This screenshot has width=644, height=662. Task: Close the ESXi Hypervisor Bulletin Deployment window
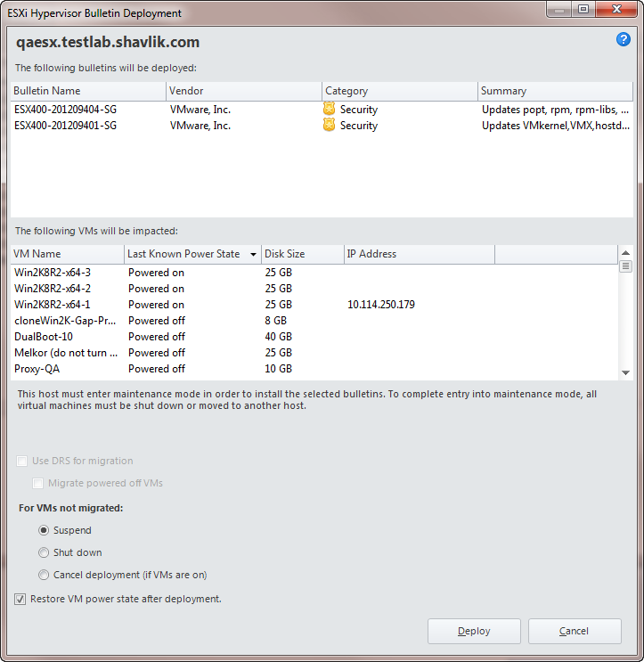[616, 9]
